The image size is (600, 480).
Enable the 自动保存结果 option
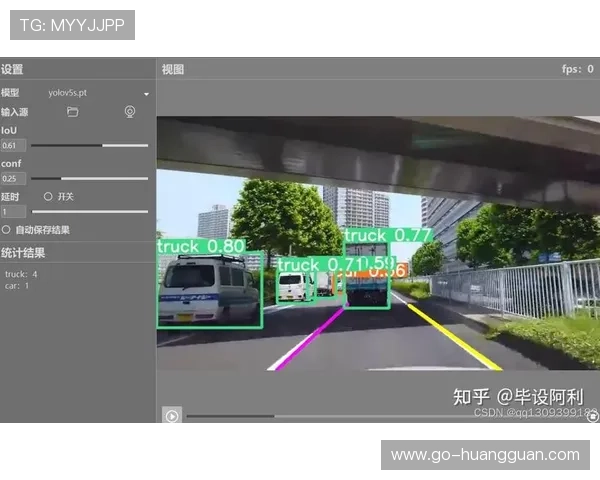[6, 230]
